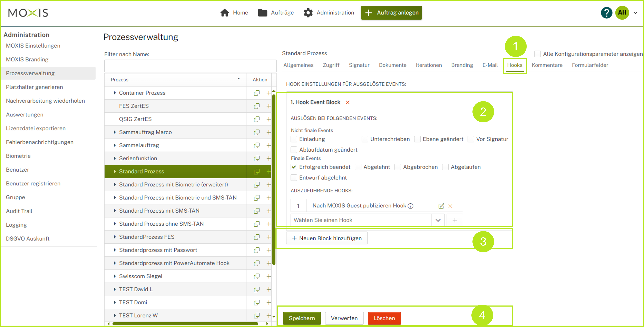Remove the 1. Hook Event Block with the red X
The image size is (644, 330).
(x=347, y=102)
